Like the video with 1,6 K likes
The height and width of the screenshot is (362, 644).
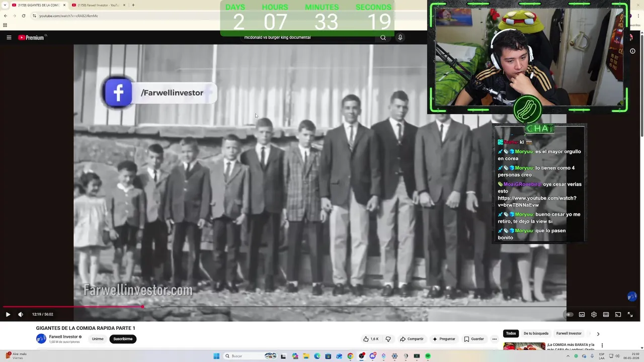pos(371,339)
